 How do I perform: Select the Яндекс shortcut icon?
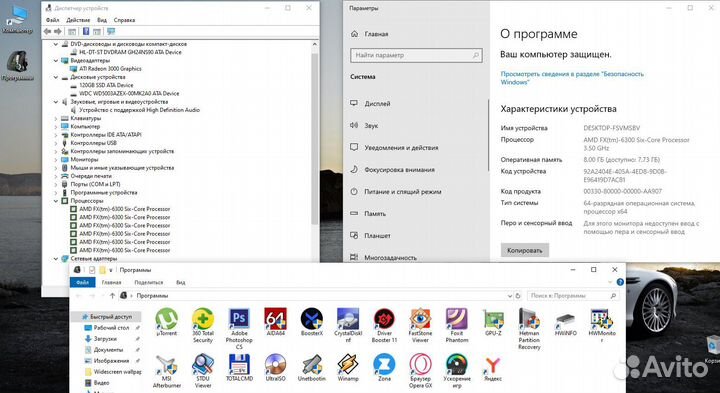point(493,368)
